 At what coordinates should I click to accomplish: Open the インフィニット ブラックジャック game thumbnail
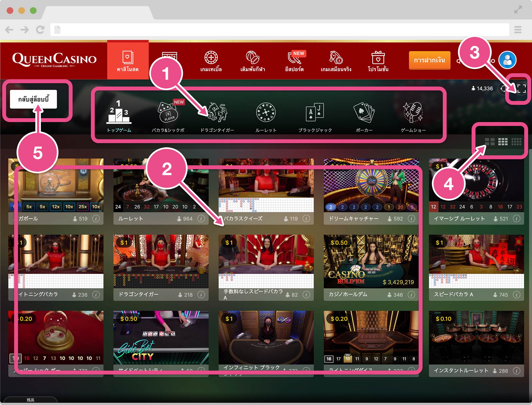click(266, 337)
